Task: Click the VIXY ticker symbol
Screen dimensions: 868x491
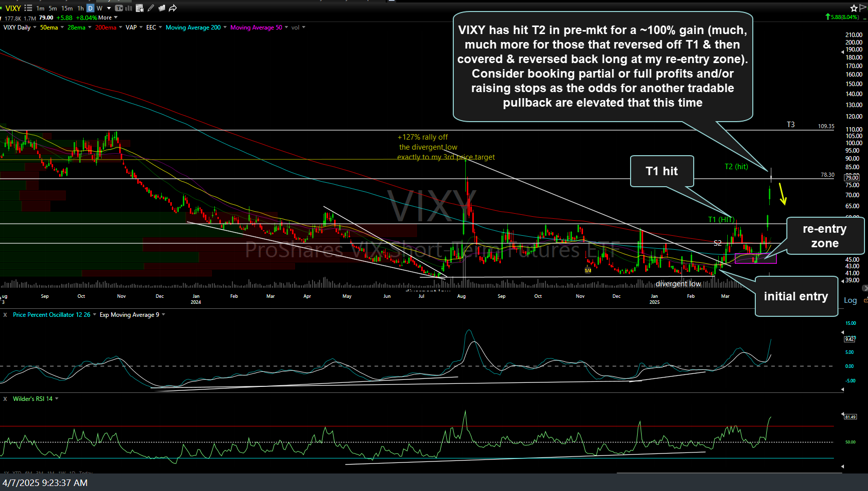Action: coord(13,8)
